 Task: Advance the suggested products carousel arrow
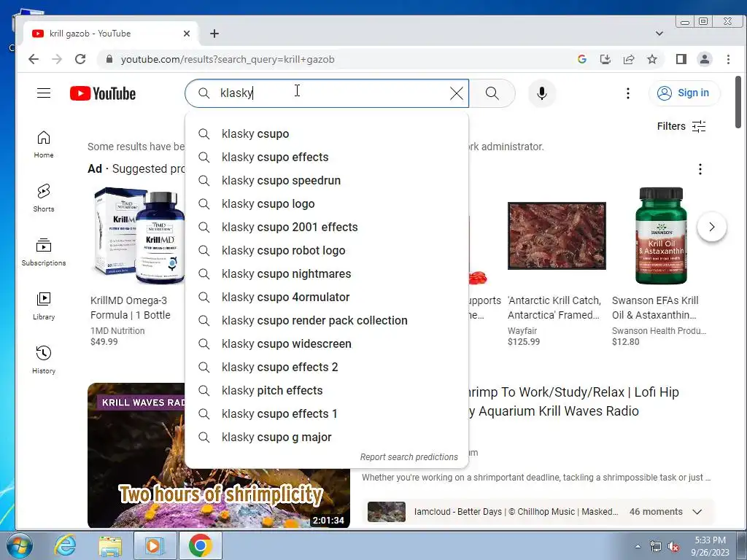[x=712, y=227]
